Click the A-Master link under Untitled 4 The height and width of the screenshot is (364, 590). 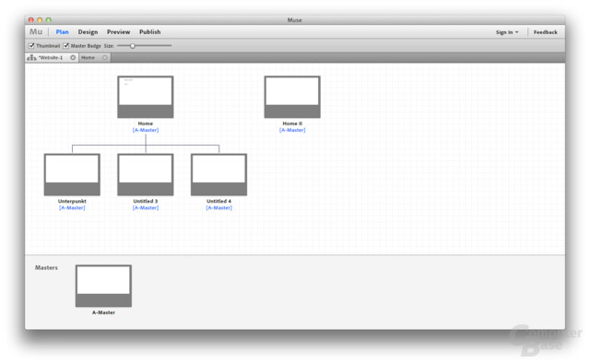218,208
